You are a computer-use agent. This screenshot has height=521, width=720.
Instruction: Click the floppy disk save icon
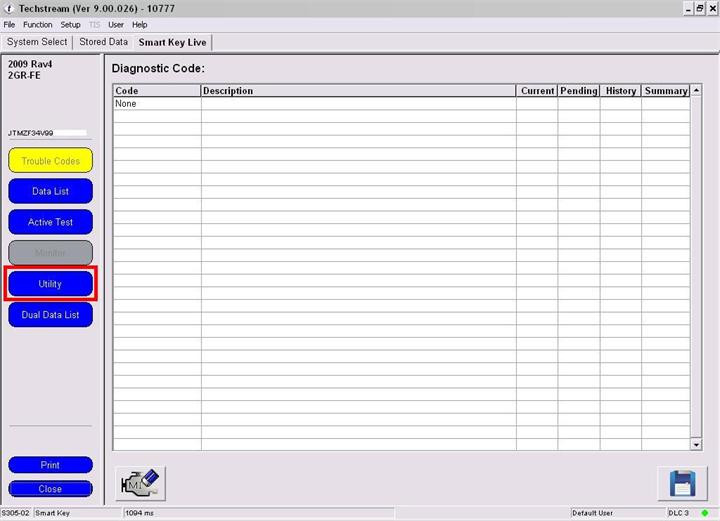[x=682, y=483]
